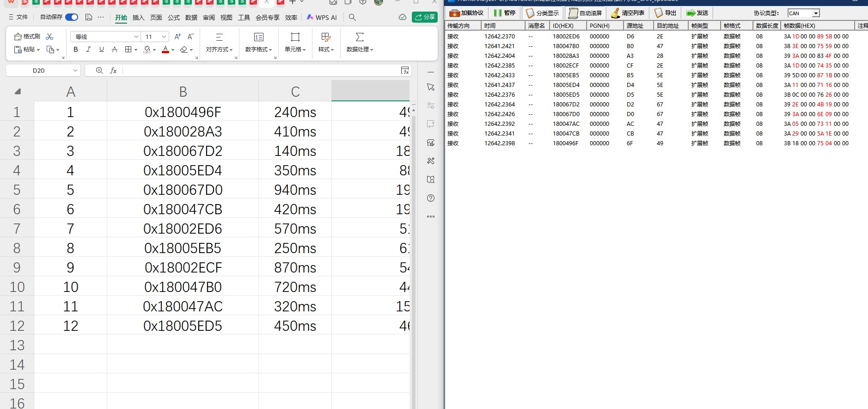Apply italic formatting

pos(88,50)
